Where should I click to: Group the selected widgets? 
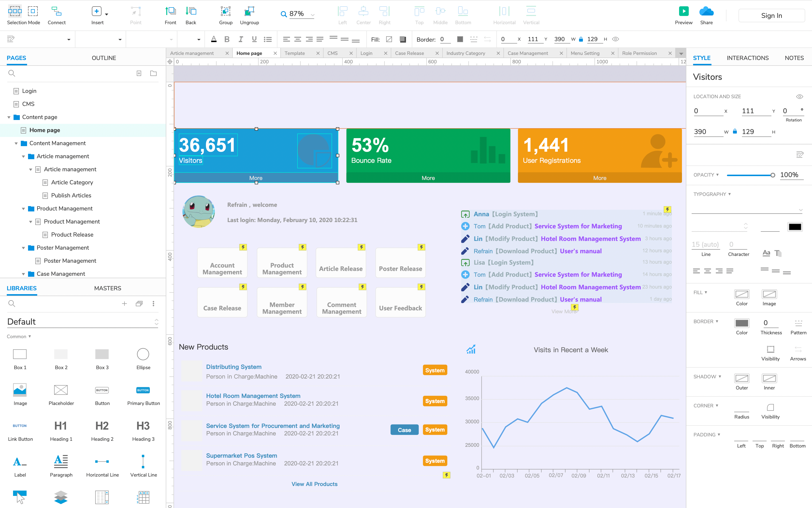226,15
